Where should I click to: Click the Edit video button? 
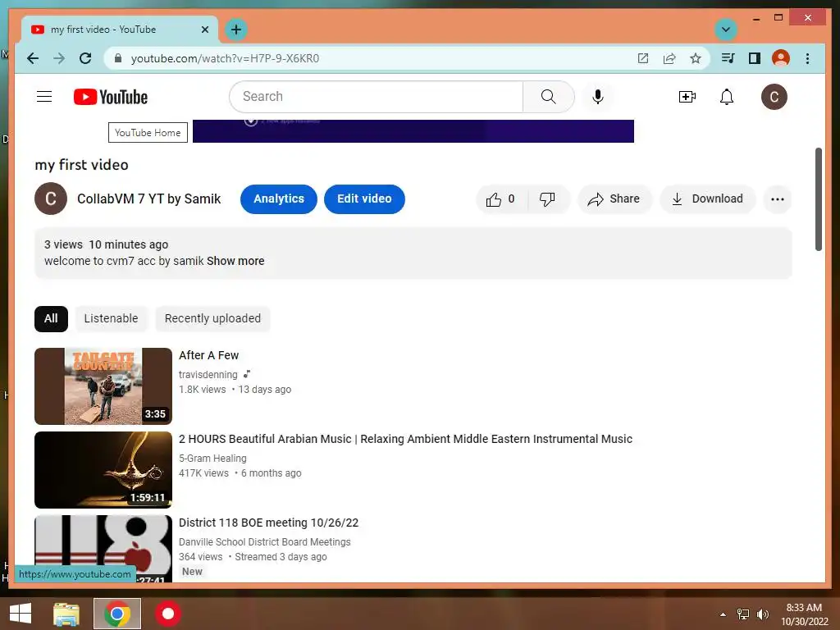point(364,199)
